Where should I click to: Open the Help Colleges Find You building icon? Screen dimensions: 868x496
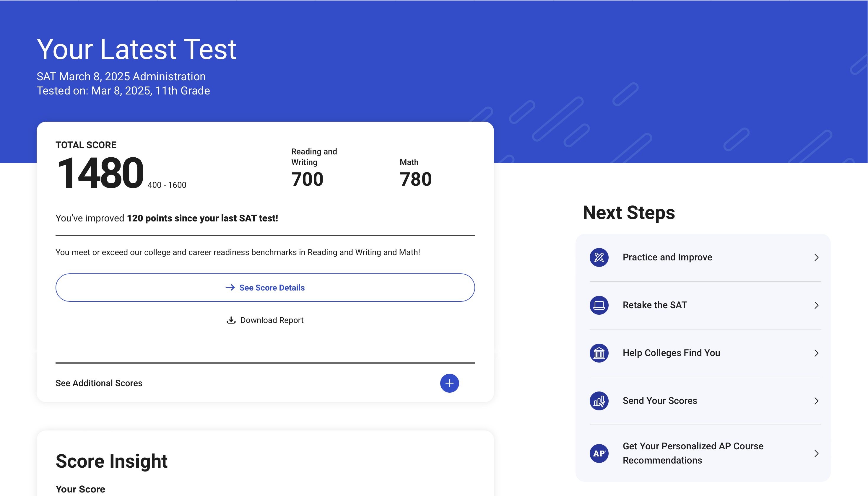(599, 353)
